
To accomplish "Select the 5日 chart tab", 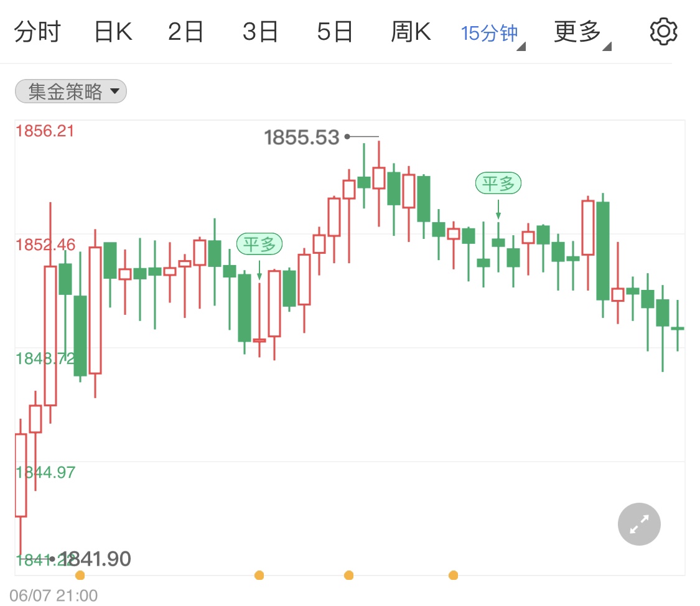I will pos(335,32).
